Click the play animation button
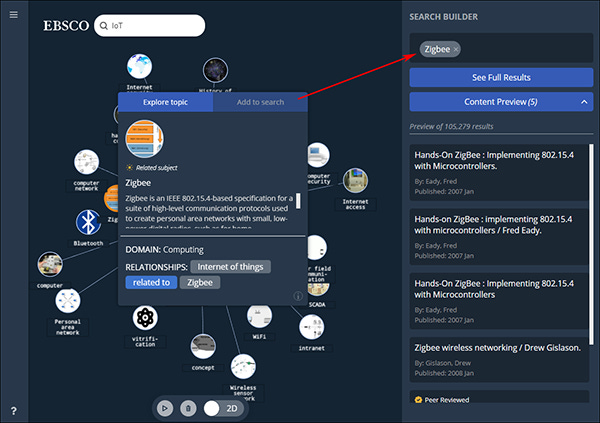This screenshot has height=423, width=600. (165, 408)
